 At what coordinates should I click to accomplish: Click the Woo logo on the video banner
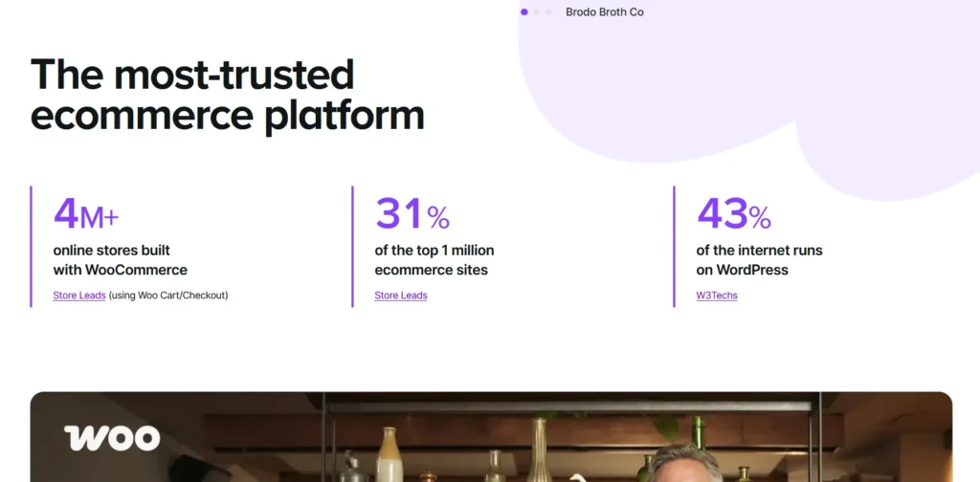tap(112, 438)
